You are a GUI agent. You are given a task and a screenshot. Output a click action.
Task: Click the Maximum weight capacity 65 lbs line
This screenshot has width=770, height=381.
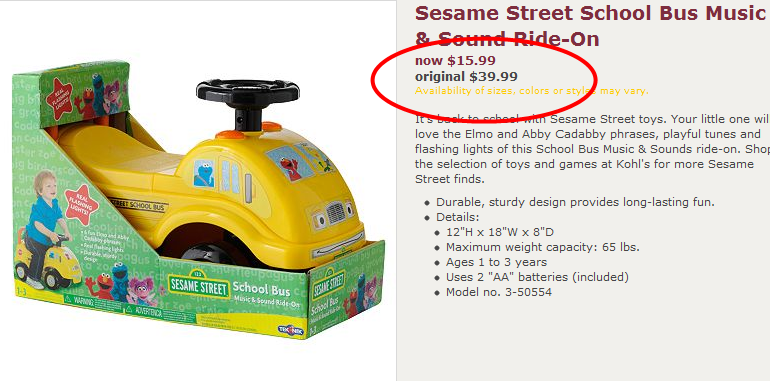click(543, 247)
